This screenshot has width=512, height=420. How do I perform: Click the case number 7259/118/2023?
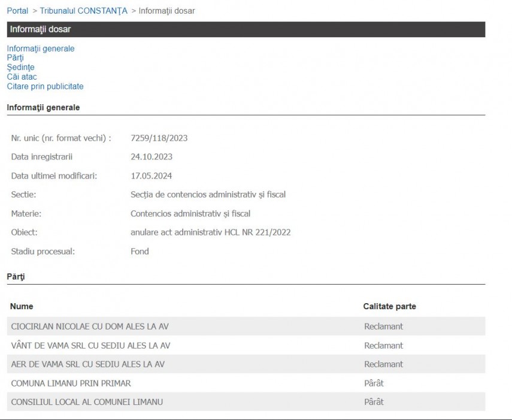[x=159, y=138]
